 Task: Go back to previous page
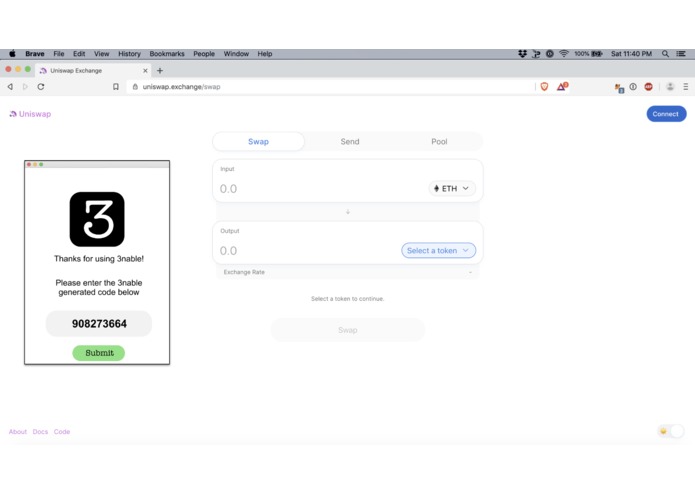(10, 87)
